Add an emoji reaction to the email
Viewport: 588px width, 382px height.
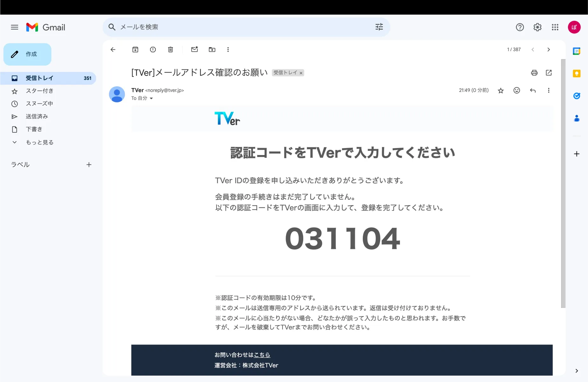pos(517,90)
